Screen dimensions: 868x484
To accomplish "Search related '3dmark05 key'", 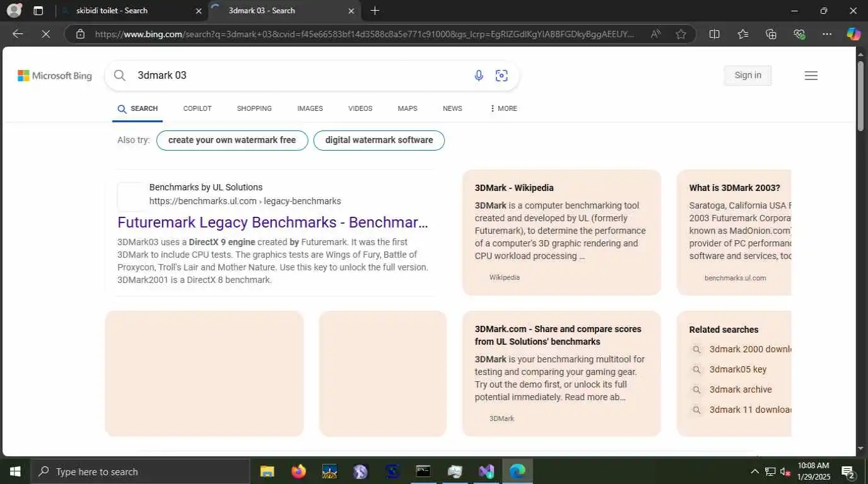I will [737, 369].
